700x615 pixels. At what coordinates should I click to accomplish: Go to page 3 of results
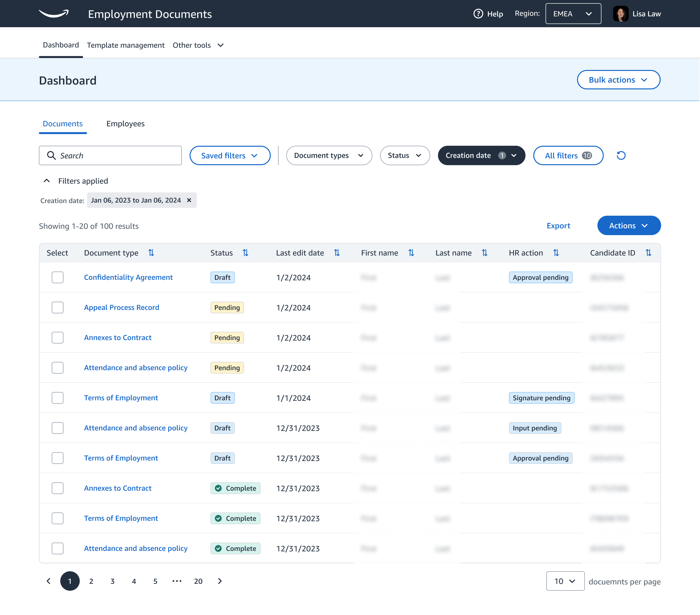coord(112,581)
